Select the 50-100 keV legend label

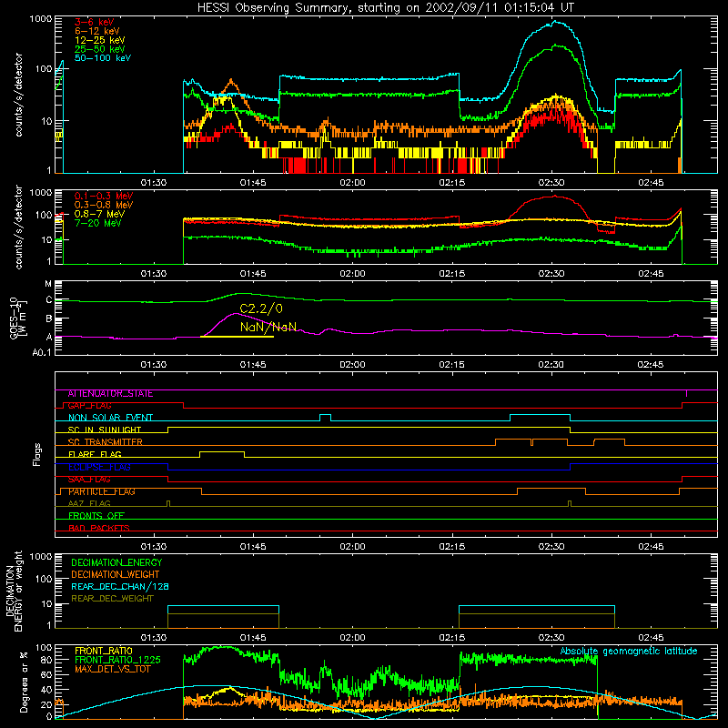(x=103, y=58)
